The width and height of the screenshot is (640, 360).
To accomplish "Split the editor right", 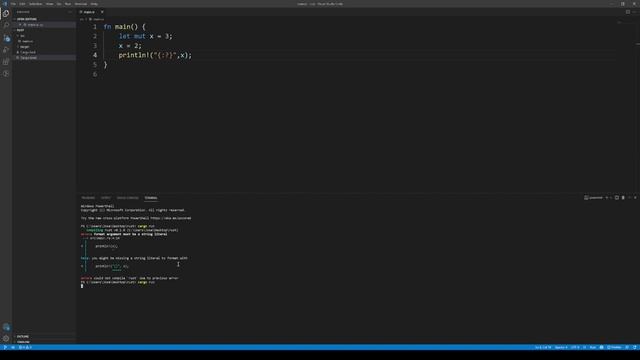I will [x=628, y=12].
